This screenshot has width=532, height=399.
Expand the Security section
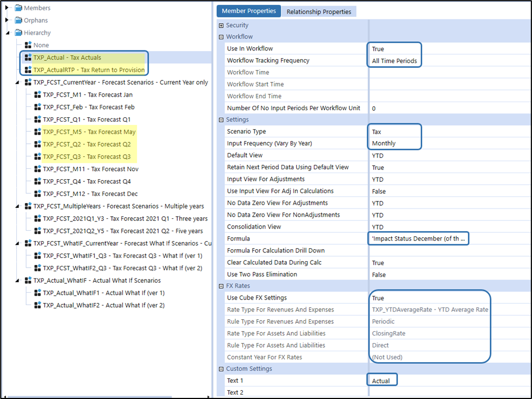point(221,26)
